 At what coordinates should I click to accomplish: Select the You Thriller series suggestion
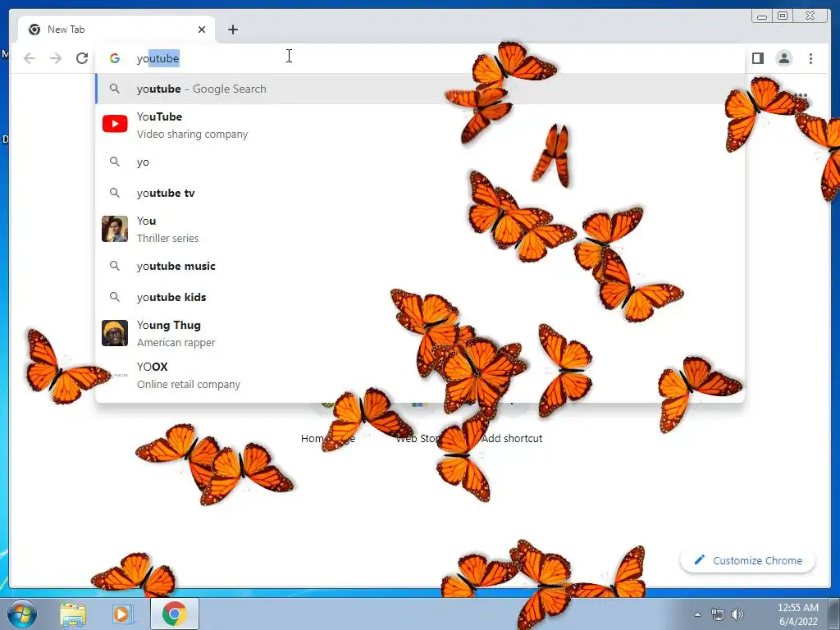421,230
